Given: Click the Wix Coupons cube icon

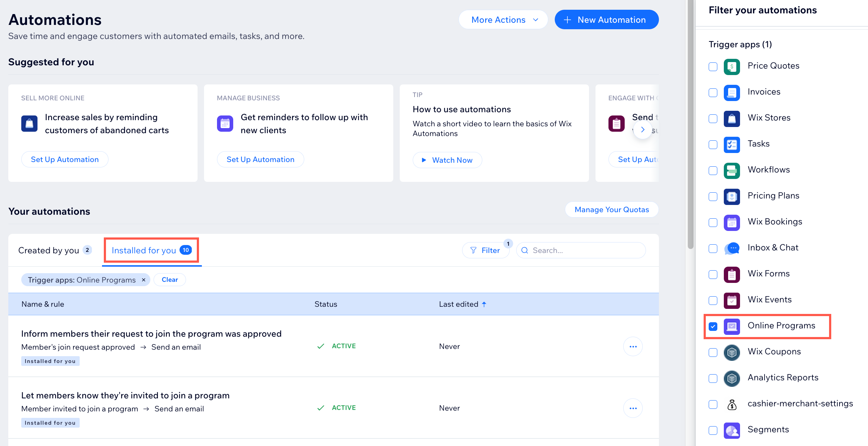Looking at the screenshot, I should point(732,352).
